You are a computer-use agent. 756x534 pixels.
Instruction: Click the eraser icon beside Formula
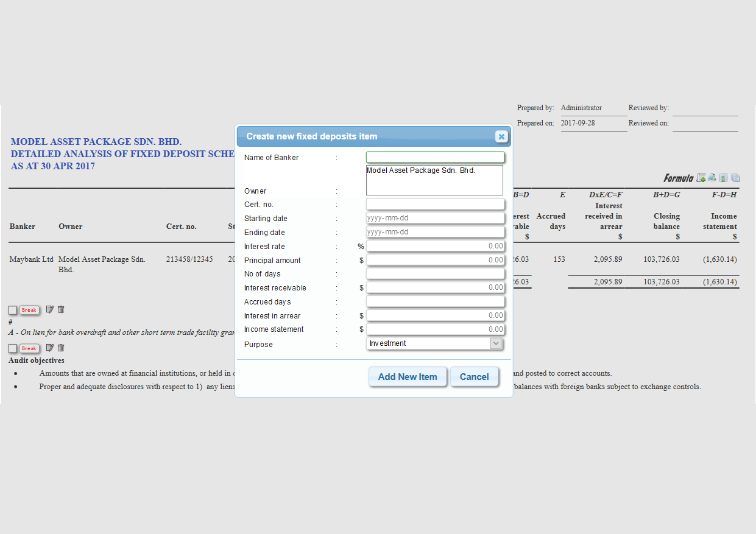pos(712,178)
